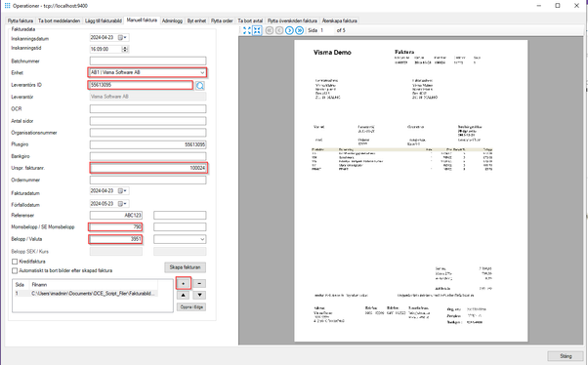Click the minus button to remove image file
Viewport: 588px width, 365px height.
tap(199, 284)
